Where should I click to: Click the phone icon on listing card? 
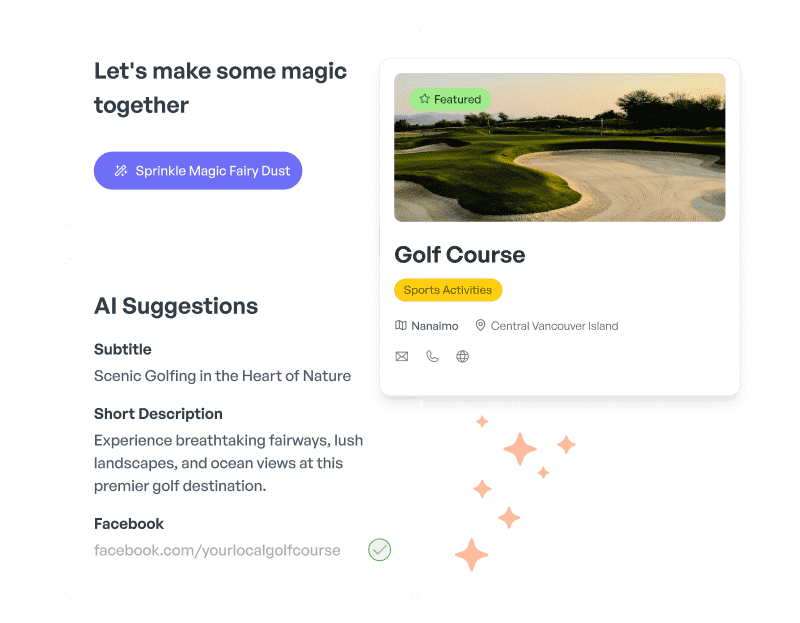[x=432, y=356]
